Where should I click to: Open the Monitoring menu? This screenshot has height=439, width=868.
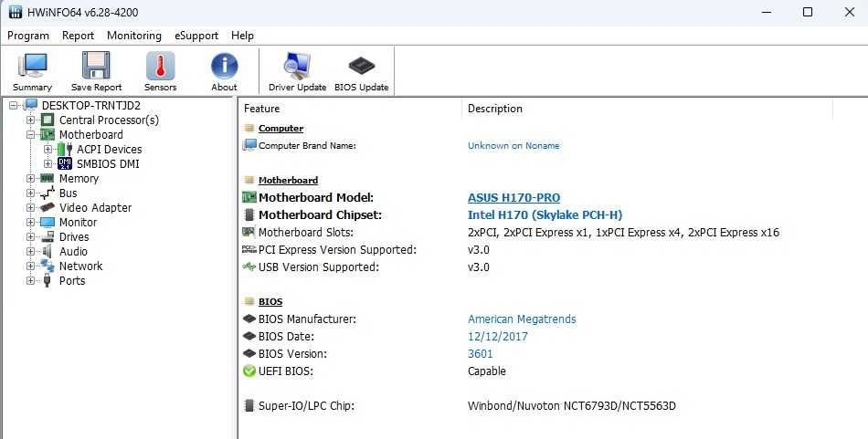coord(134,36)
